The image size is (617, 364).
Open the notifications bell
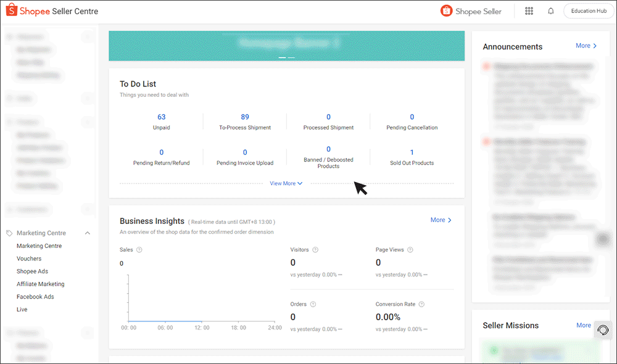pyautogui.click(x=550, y=10)
